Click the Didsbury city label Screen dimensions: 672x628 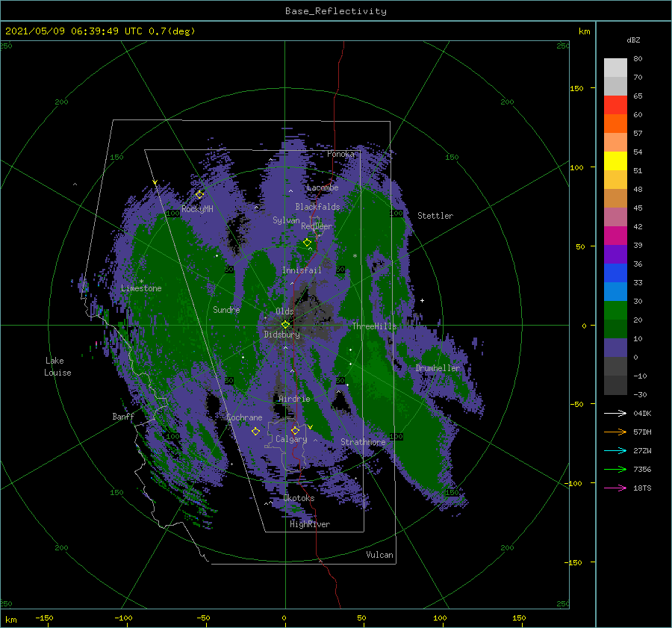[x=282, y=335]
